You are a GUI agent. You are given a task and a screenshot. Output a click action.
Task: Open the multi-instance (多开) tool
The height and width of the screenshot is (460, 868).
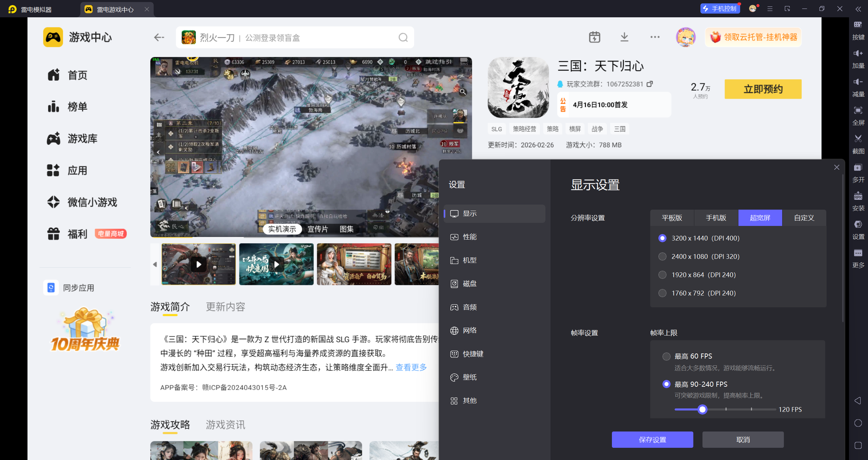pos(858,168)
